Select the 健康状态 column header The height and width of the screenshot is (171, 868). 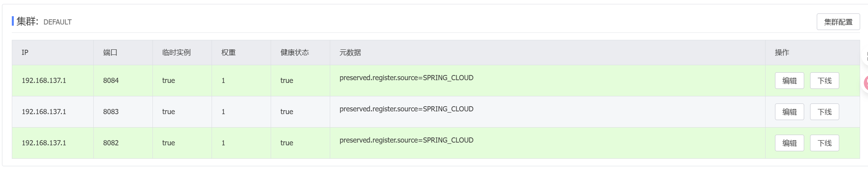click(294, 53)
